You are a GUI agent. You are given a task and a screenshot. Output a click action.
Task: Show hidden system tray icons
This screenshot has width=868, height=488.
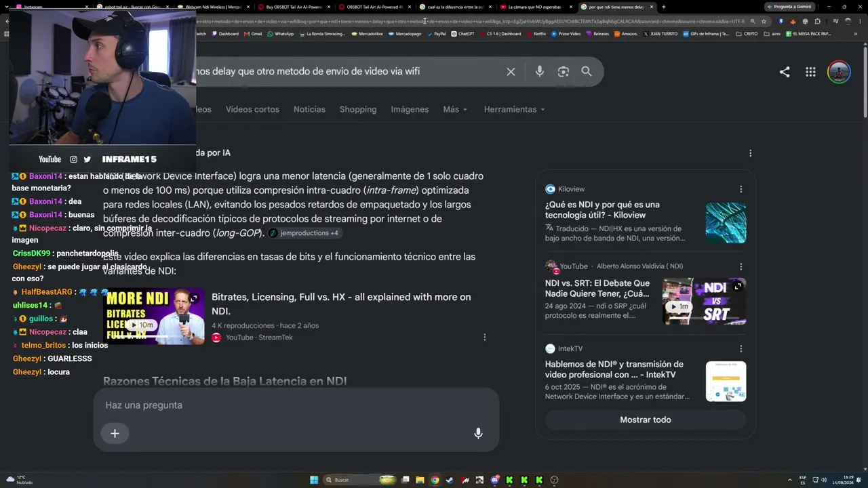[791, 480]
